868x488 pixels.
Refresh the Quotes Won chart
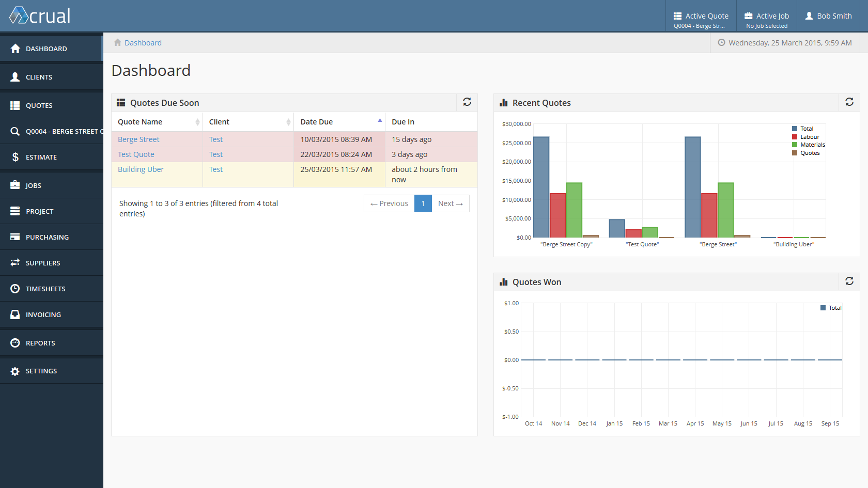[x=849, y=281]
